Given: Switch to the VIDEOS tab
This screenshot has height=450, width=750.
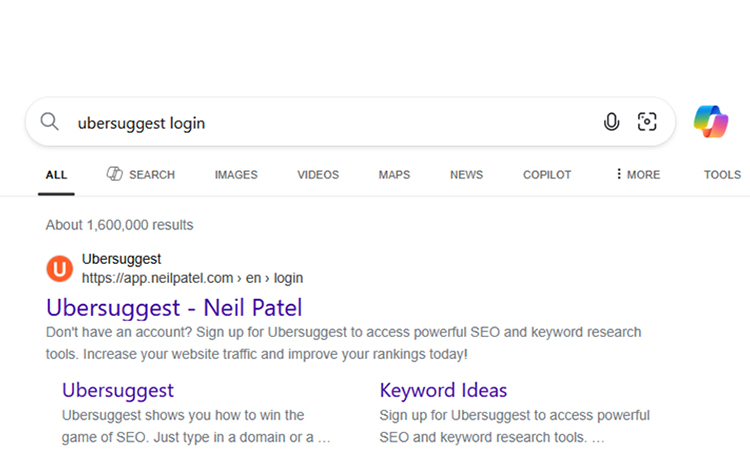Looking at the screenshot, I should pos(318,175).
